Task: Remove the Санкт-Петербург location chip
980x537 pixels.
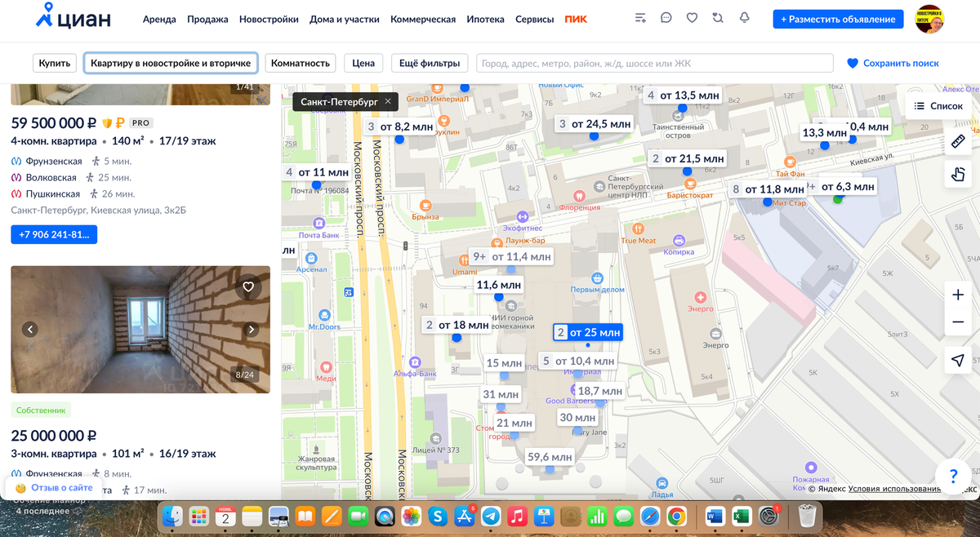Action: [x=388, y=101]
